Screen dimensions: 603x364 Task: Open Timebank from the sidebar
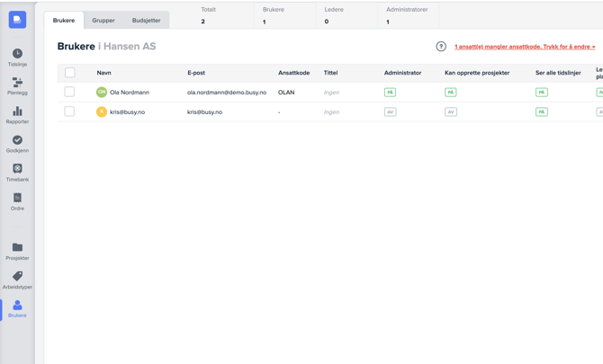17,173
